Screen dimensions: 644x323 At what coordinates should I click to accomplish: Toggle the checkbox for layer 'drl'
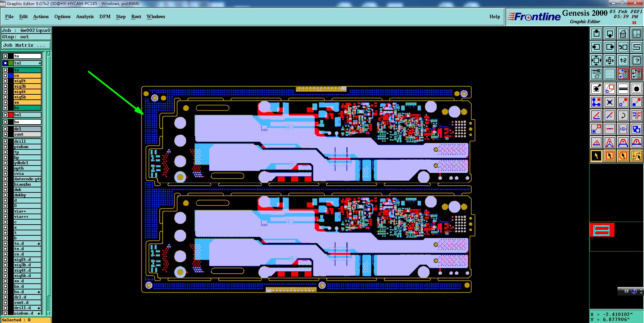coord(5,129)
